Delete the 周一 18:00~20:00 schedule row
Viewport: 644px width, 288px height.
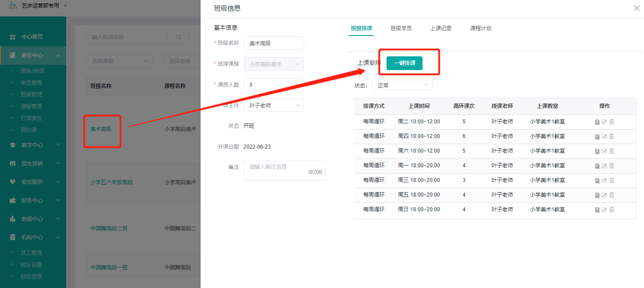612,166
